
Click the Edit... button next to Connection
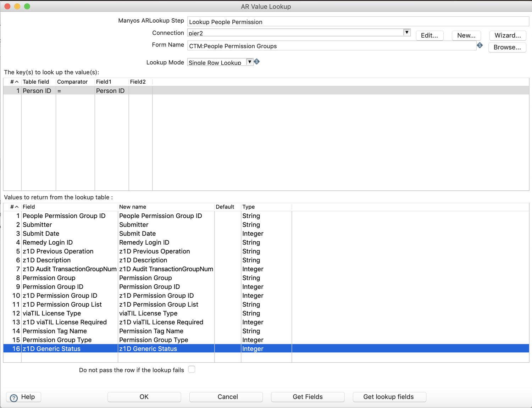pos(430,35)
